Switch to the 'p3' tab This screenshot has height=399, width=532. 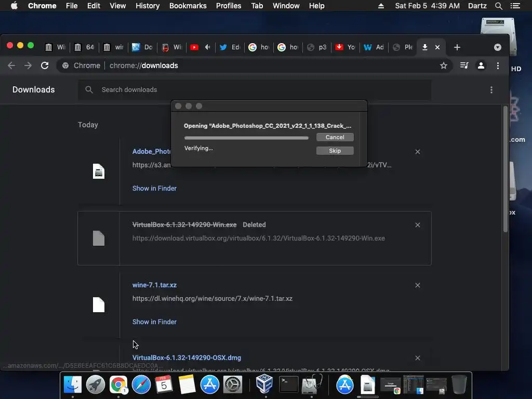pos(316,47)
